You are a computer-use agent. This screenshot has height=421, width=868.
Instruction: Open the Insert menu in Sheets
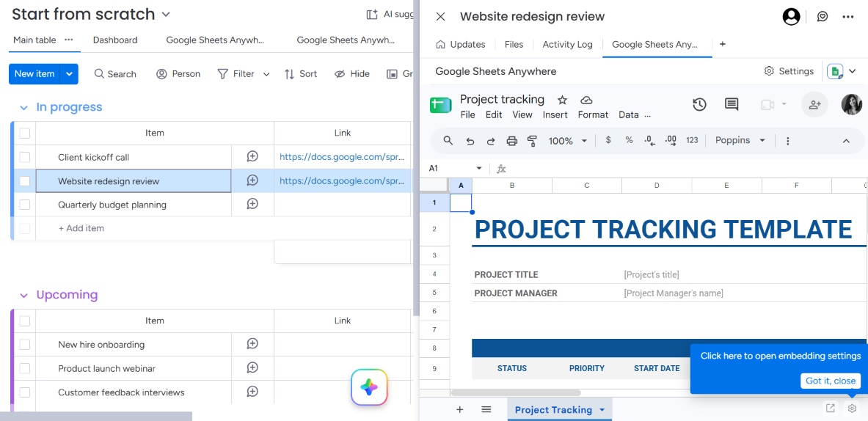pos(555,114)
